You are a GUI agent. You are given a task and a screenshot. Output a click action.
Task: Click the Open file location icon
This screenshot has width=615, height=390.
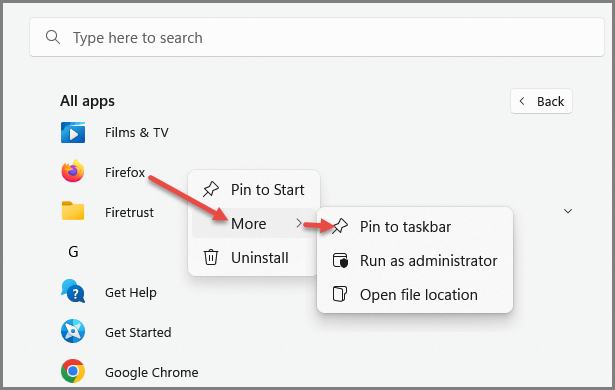pyautogui.click(x=340, y=294)
